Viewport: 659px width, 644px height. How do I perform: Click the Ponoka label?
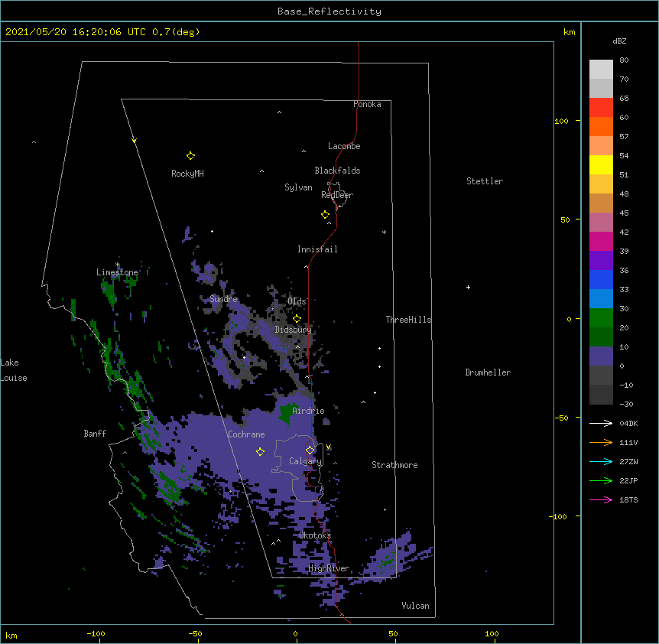pyautogui.click(x=367, y=104)
